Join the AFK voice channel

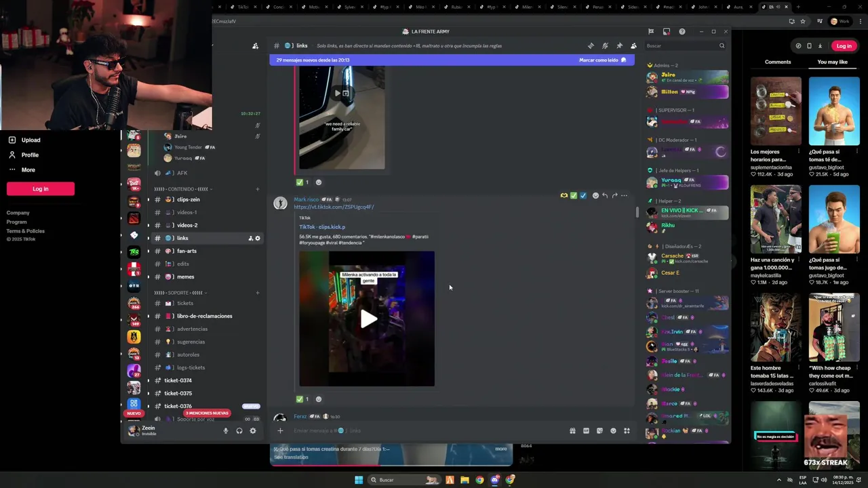click(206, 173)
